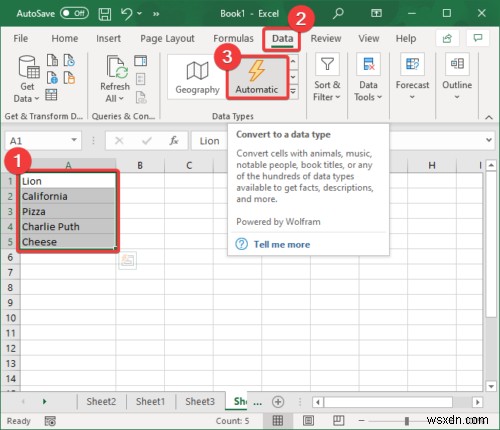Click vertical scrollbar down arrow

(x=491, y=386)
